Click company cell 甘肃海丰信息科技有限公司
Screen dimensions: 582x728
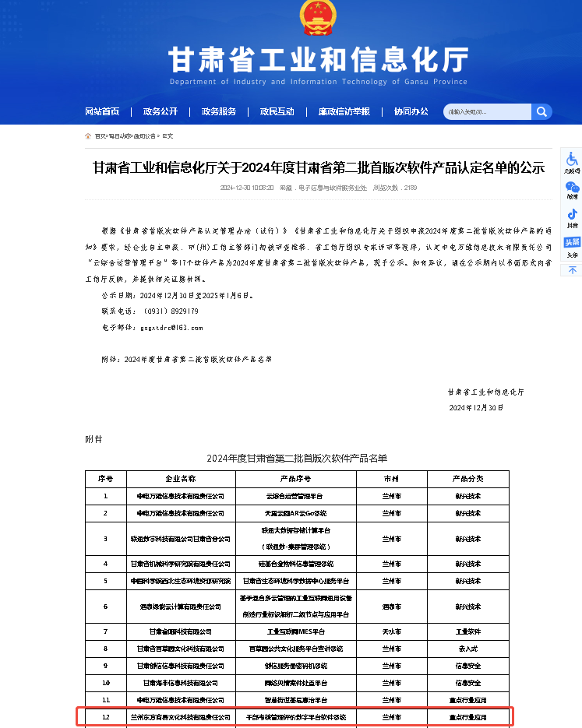(x=181, y=683)
